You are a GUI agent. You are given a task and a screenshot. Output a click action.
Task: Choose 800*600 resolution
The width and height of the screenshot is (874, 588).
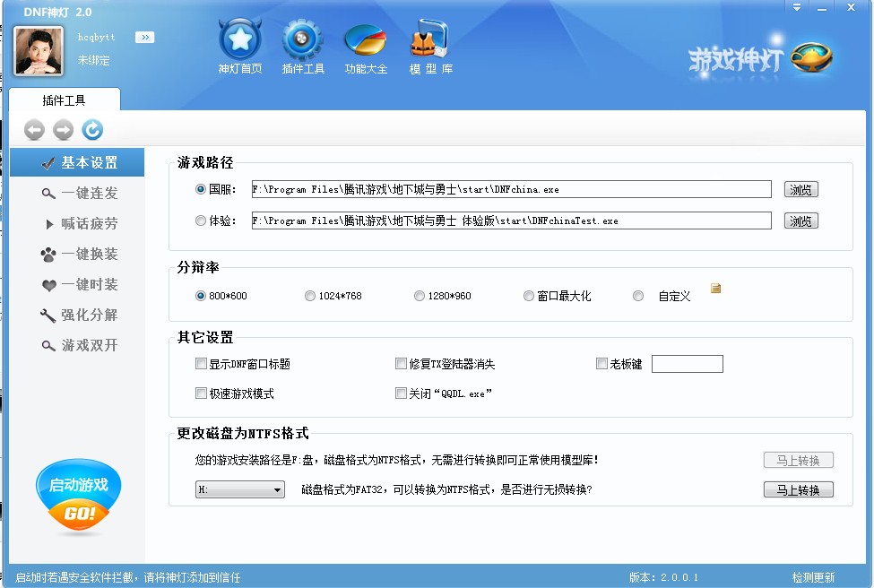201,296
